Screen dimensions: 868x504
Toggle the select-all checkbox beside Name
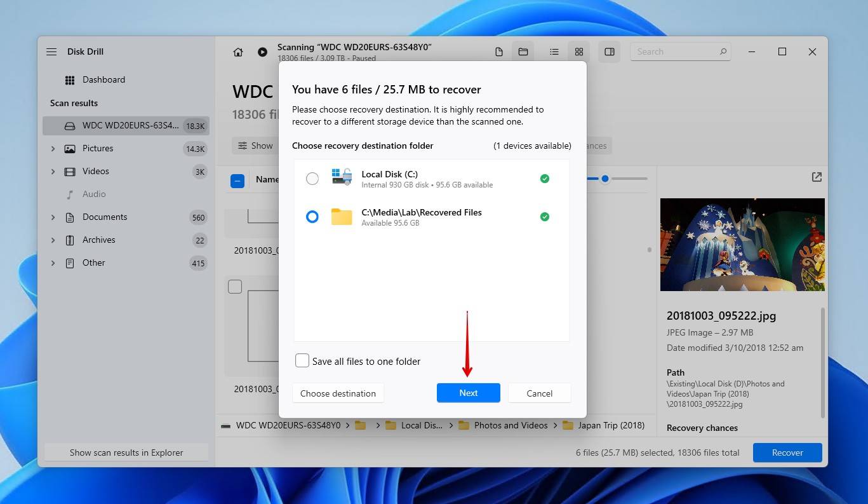tap(237, 180)
